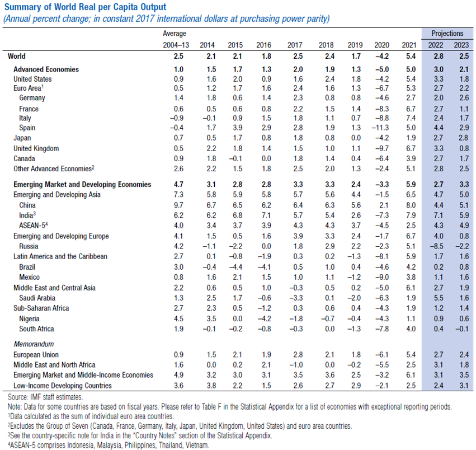The height and width of the screenshot is (450, 476).
Task: Select the 'Saudi Arabia' row label
Action: [x=37, y=298]
